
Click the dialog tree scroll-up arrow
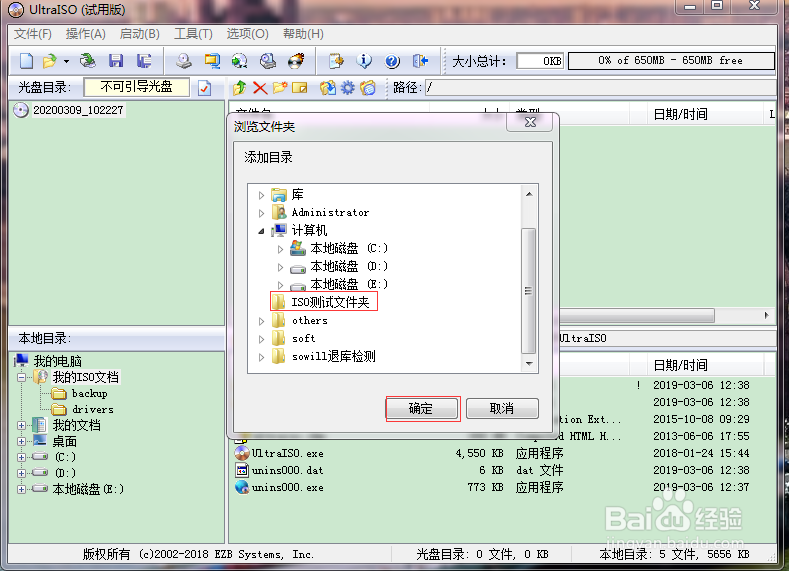pos(529,194)
